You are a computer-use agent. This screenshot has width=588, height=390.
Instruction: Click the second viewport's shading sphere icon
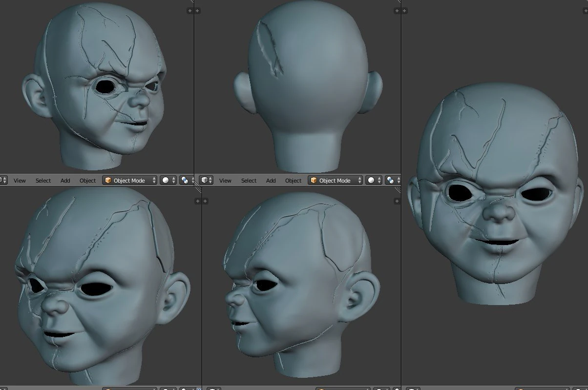tap(372, 181)
